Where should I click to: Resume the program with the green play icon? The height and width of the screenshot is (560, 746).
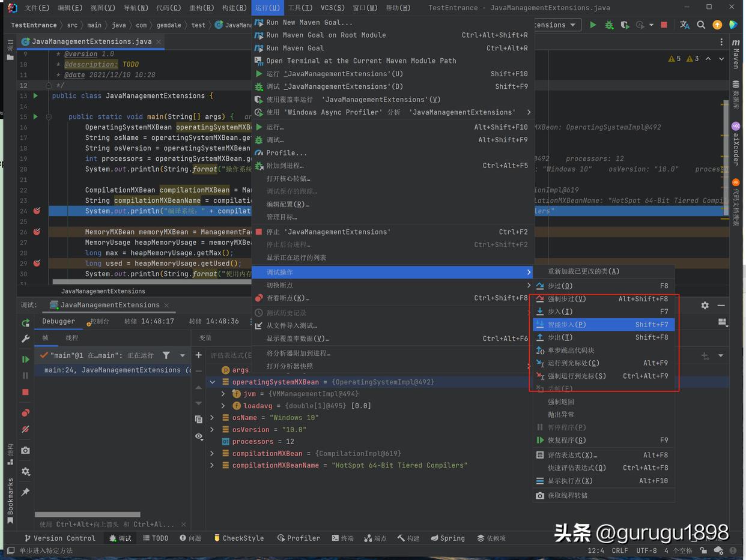click(x=25, y=360)
